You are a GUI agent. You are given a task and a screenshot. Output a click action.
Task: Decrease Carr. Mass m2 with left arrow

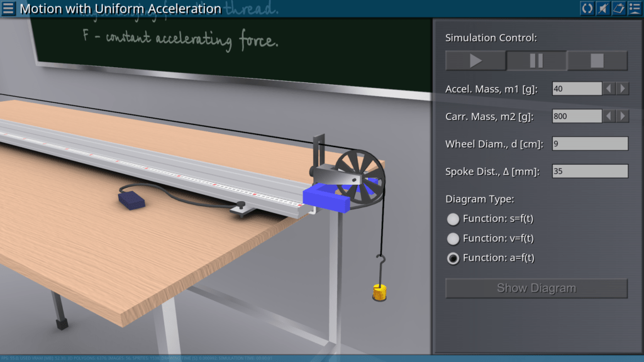609,116
